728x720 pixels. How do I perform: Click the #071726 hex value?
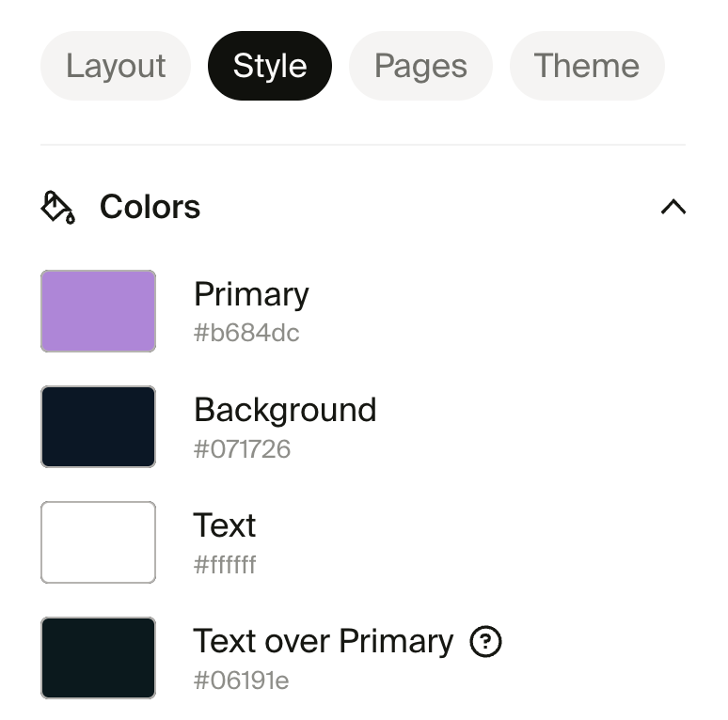[x=243, y=449]
